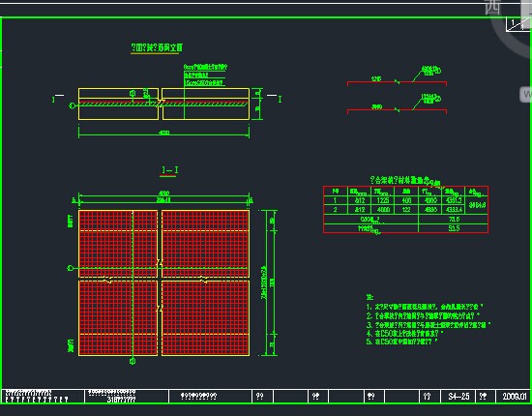Click the 8cm leader annotation text

tap(205, 67)
